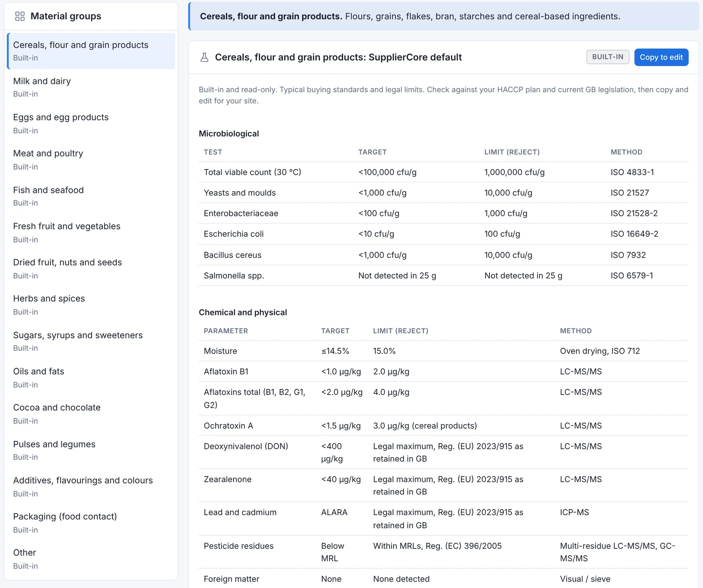Image resolution: width=703 pixels, height=588 pixels.
Task: Click the Aflatoxins total (B1, B2, G1, G2) parameter
Action: pos(254,398)
